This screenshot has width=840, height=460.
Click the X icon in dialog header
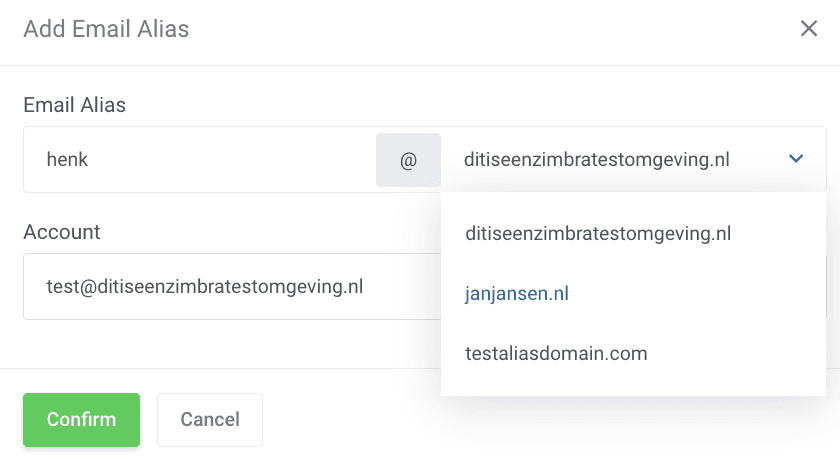pos(809,28)
